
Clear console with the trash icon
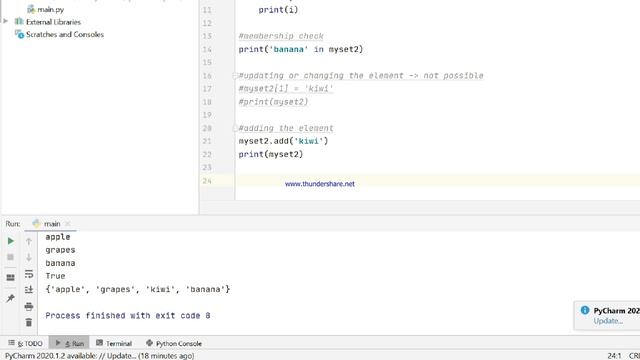coord(29,322)
